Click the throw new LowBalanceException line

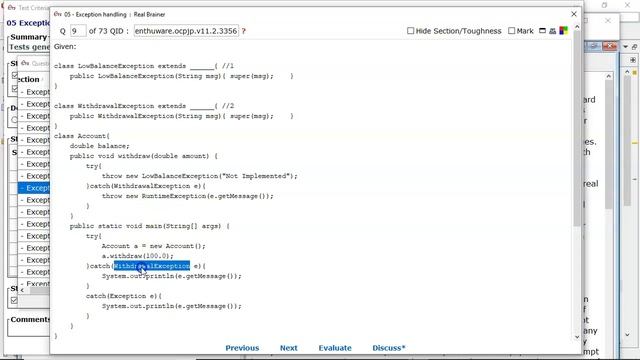point(200,176)
